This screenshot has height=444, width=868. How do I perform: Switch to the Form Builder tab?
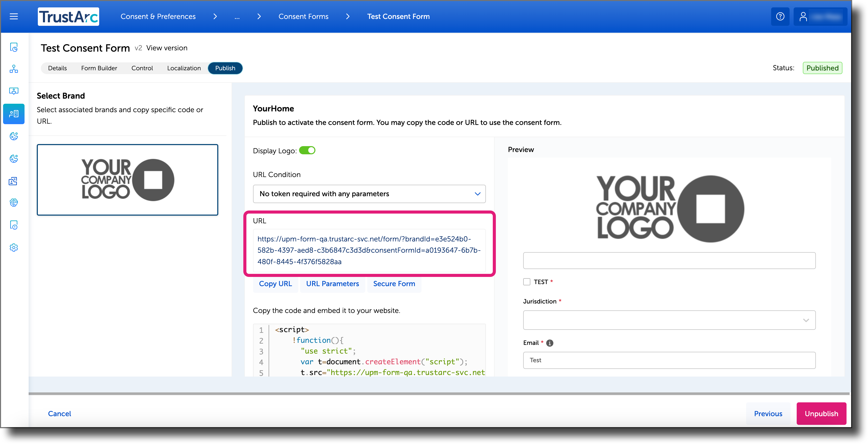click(x=99, y=68)
